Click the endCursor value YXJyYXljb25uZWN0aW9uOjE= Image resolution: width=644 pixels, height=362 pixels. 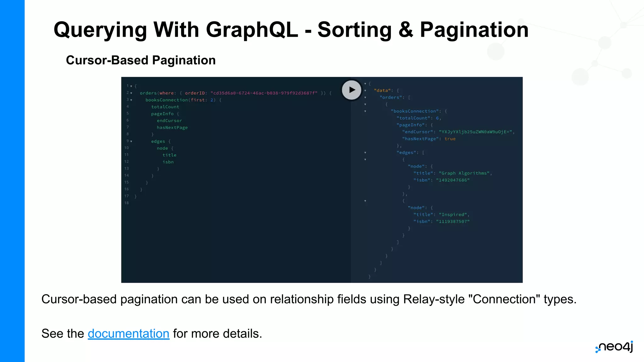(475, 132)
